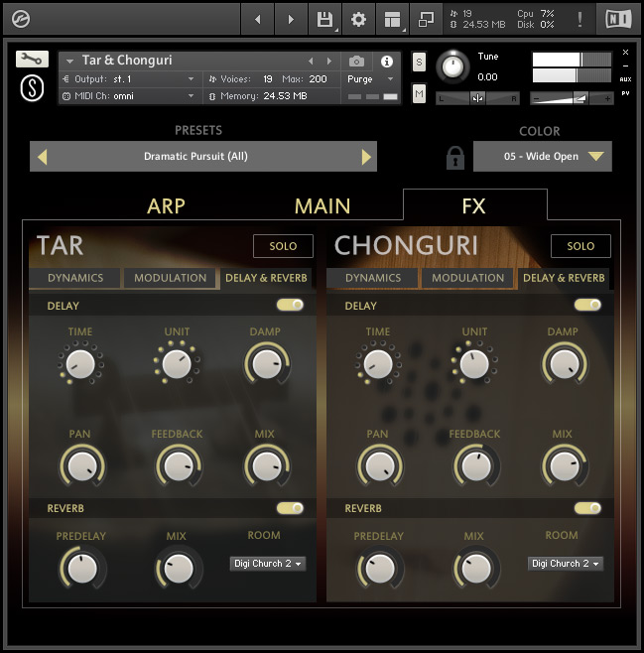Viewport: 644px width, 653px height.
Task: Click the AUX label button
Action: point(625,79)
